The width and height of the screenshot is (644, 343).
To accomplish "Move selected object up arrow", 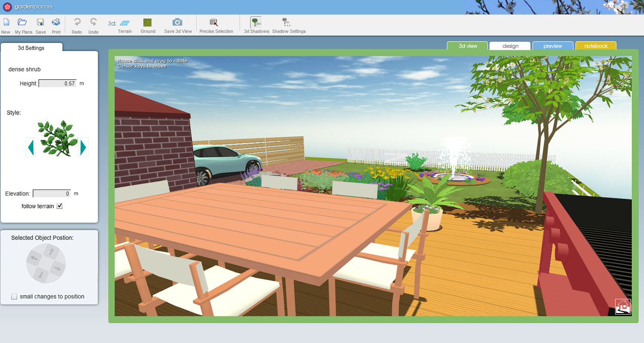I will pos(51,252).
